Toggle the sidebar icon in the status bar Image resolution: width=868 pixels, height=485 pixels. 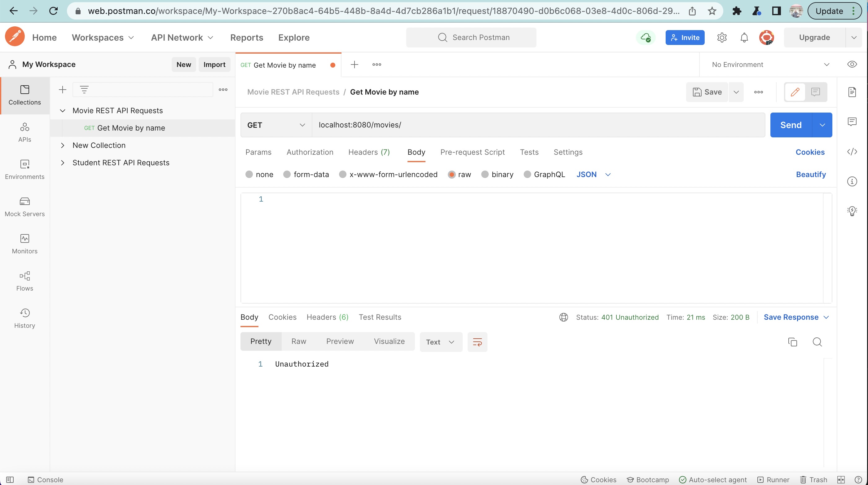(10, 479)
